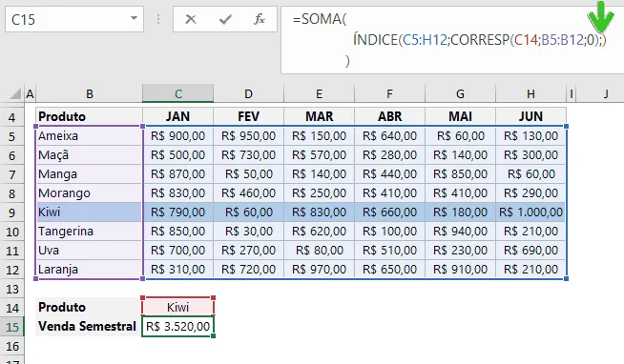Click the R$ 3.520,00 result cell

tap(177, 326)
